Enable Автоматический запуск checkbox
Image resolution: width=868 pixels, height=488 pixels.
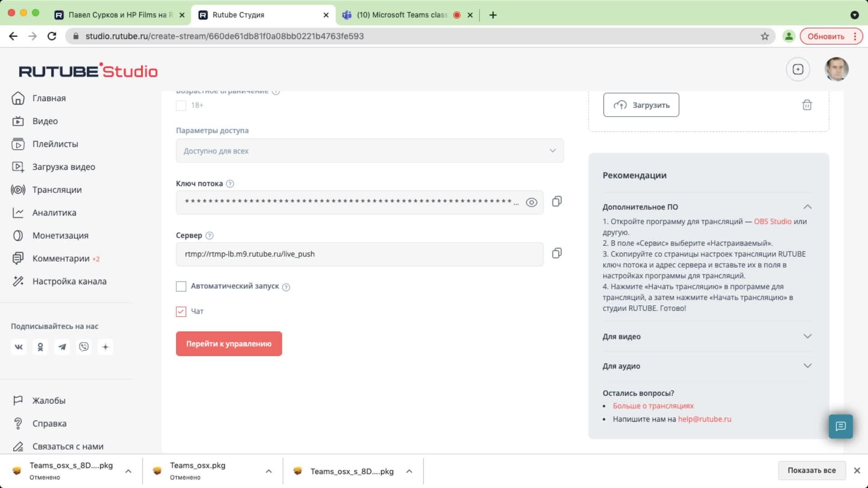click(181, 286)
